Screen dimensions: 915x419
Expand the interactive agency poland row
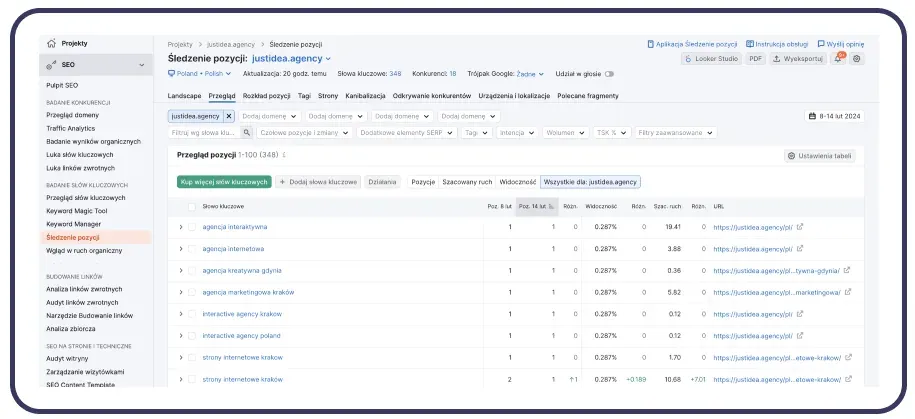[181, 336]
